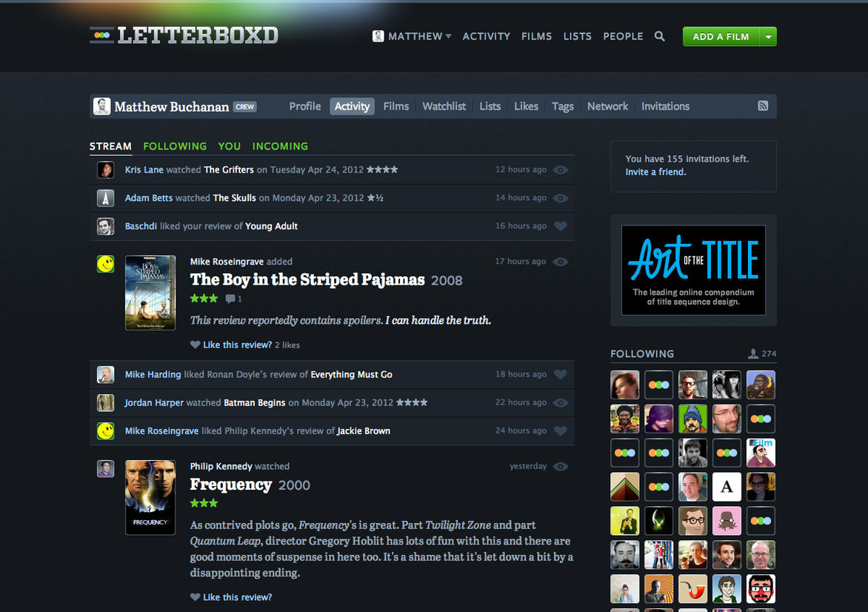Viewport: 868px width, 612px height.
Task: Open the Tags profile tab
Action: coord(562,107)
